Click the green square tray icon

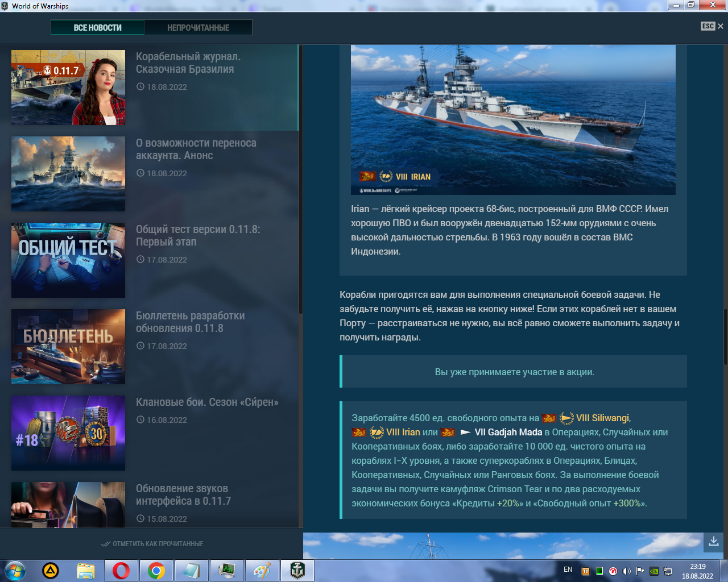pos(599,571)
